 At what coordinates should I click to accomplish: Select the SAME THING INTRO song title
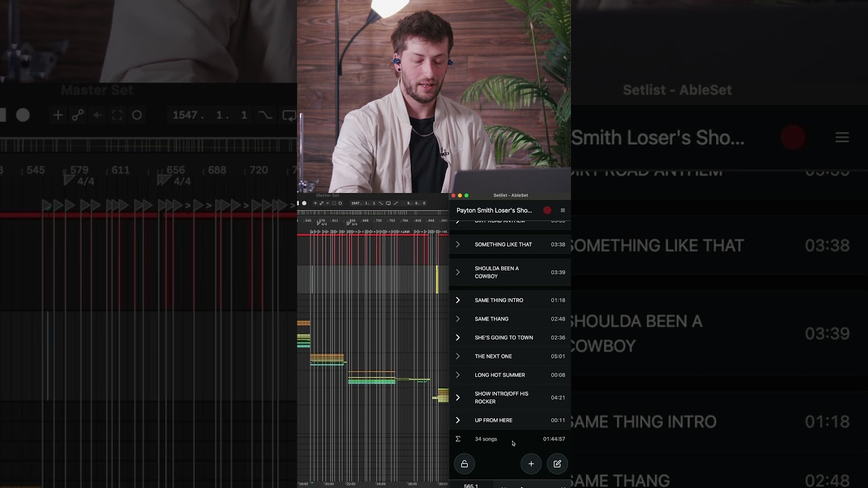pyautogui.click(x=499, y=300)
